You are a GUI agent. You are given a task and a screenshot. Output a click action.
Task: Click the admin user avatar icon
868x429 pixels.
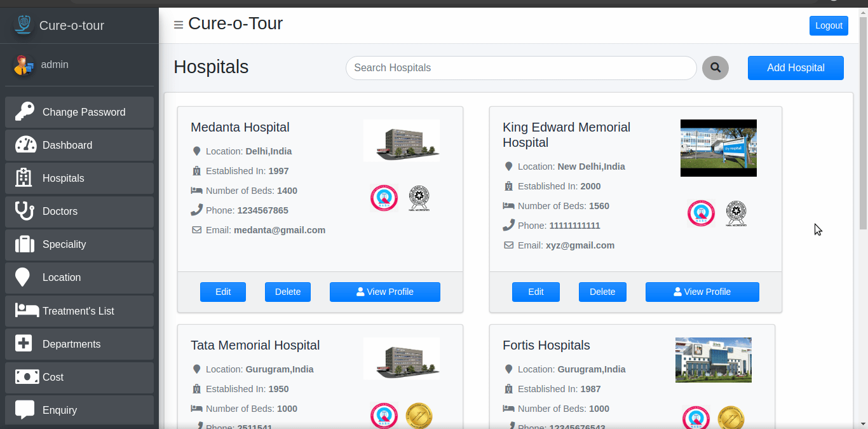(x=24, y=65)
